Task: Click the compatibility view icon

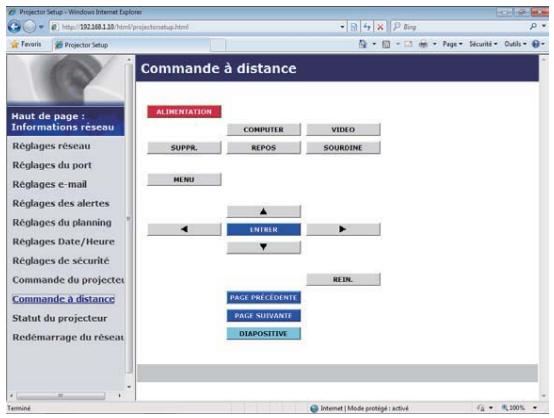Action: (354, 27)
